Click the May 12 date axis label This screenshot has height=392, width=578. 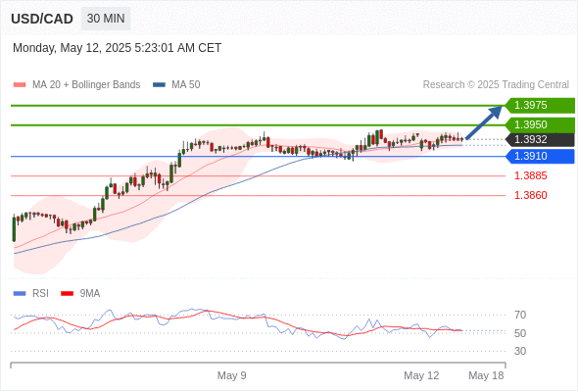click(x=421, y=375)
